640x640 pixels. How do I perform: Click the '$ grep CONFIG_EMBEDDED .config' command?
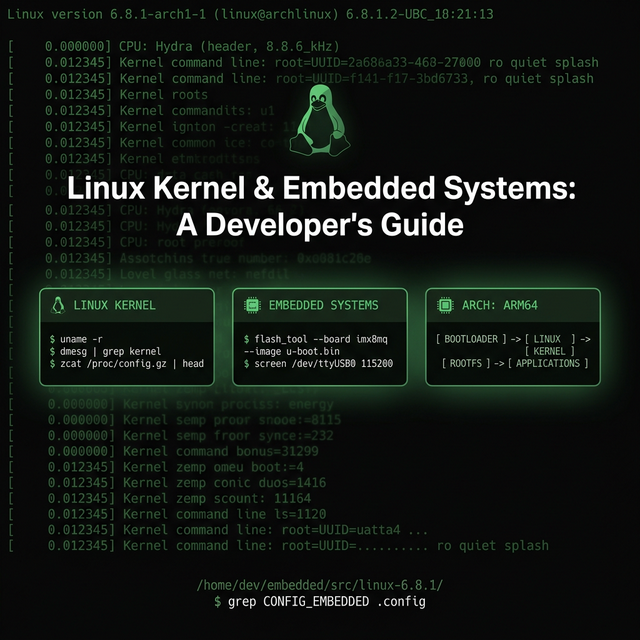click(x=320, y=602)
